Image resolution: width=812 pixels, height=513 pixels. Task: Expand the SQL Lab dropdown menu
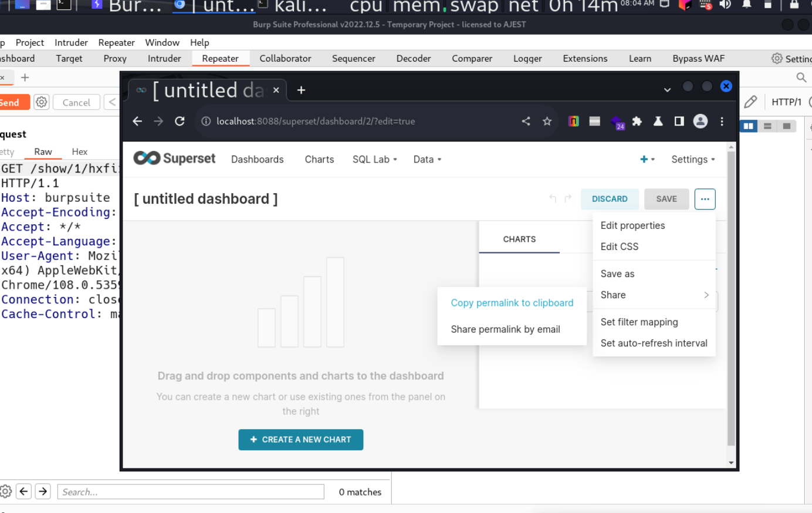click(374, 159)
